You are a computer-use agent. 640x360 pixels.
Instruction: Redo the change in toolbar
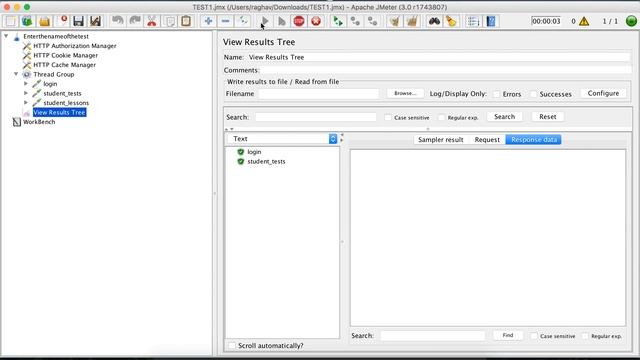click(x=135, y=21)
